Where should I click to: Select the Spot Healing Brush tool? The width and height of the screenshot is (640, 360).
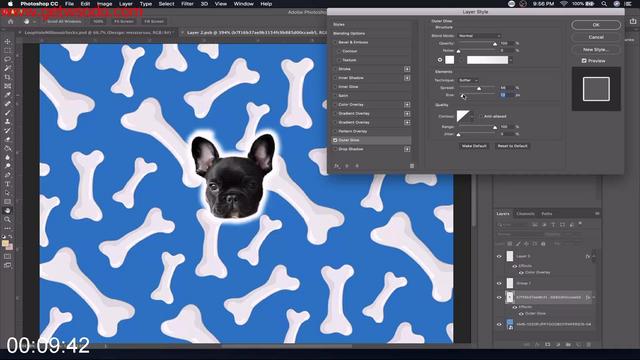(x=7, y=104)
